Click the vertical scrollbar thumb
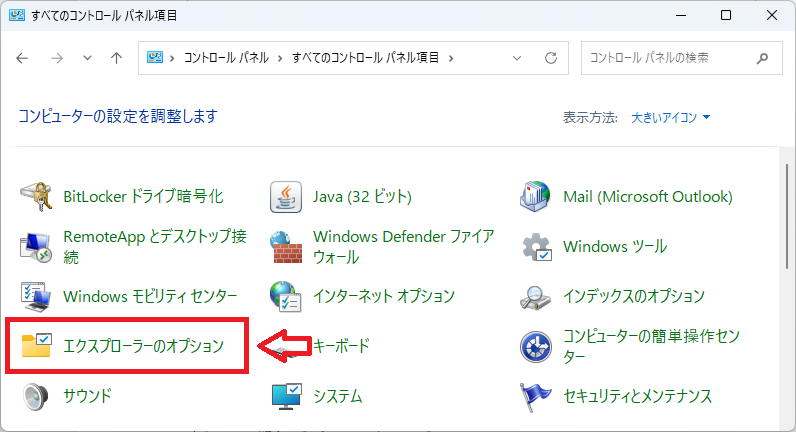 (787, 218)
